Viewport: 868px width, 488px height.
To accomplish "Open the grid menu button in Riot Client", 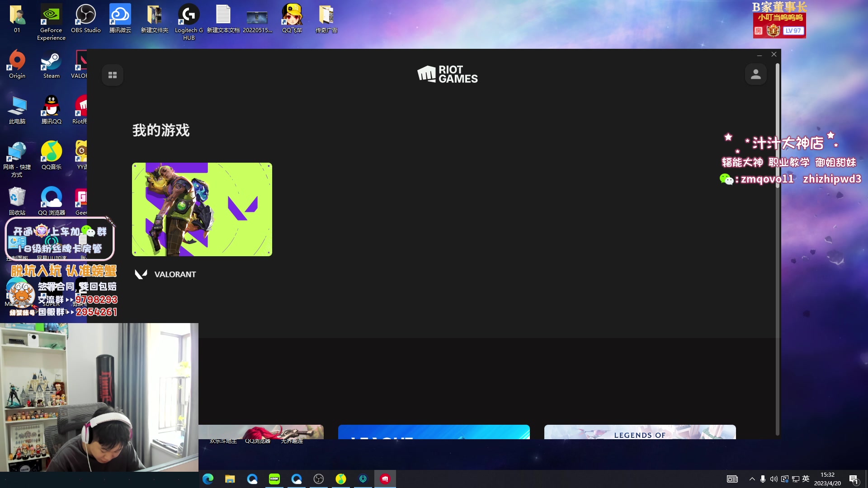I will coord(113,75).
